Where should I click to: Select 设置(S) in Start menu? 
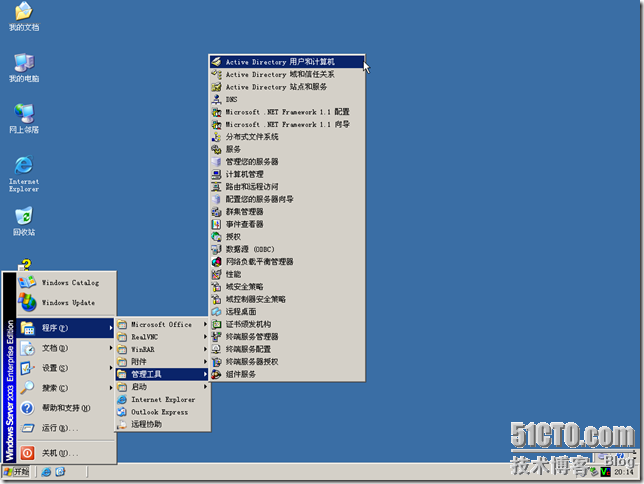tap(65, 368)
